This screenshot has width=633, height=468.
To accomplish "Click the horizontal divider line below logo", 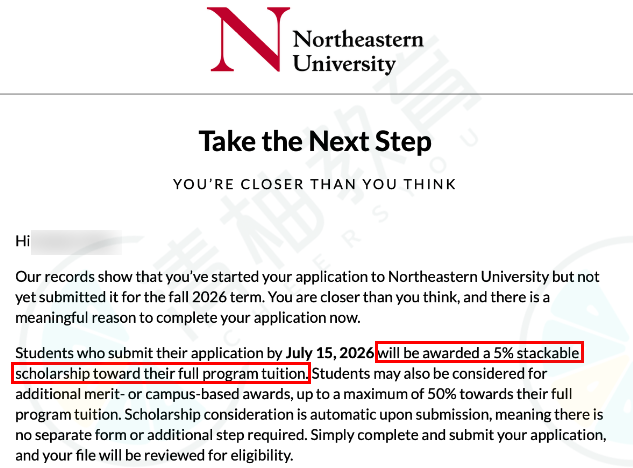I will click(316, 94).
